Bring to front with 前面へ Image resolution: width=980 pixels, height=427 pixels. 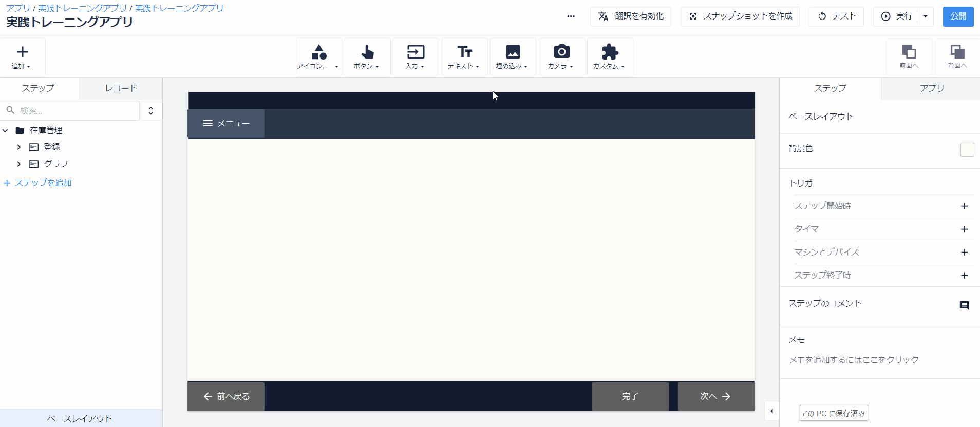point(909,56)
